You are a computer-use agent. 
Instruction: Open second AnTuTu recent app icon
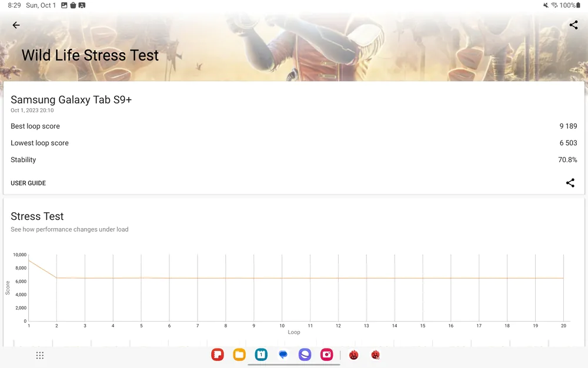pyautogui.click(x=375, y=355)
